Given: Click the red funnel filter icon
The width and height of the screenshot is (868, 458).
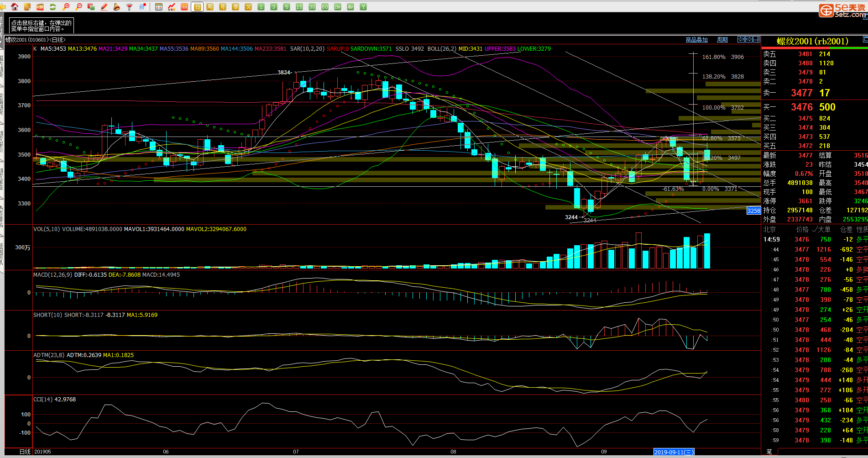Looking at the screenshot, I should point(130,7).
